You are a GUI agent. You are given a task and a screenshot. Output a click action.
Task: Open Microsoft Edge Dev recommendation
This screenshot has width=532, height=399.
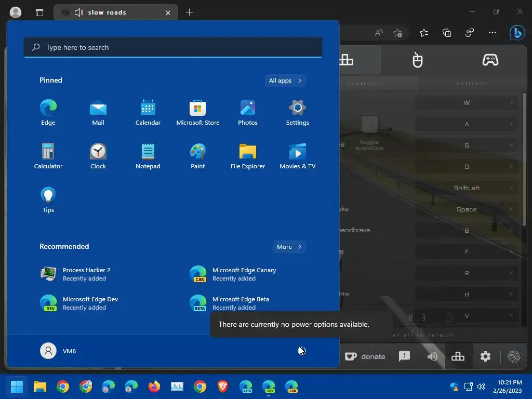tap(79, 303)
